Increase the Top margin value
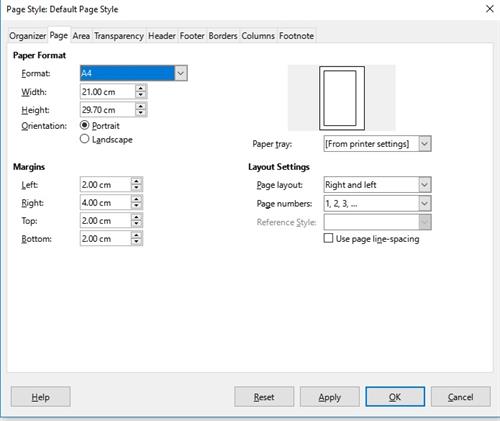Viewport: 500px width, 421px height. pyautogui.click(x=136, y=217)
